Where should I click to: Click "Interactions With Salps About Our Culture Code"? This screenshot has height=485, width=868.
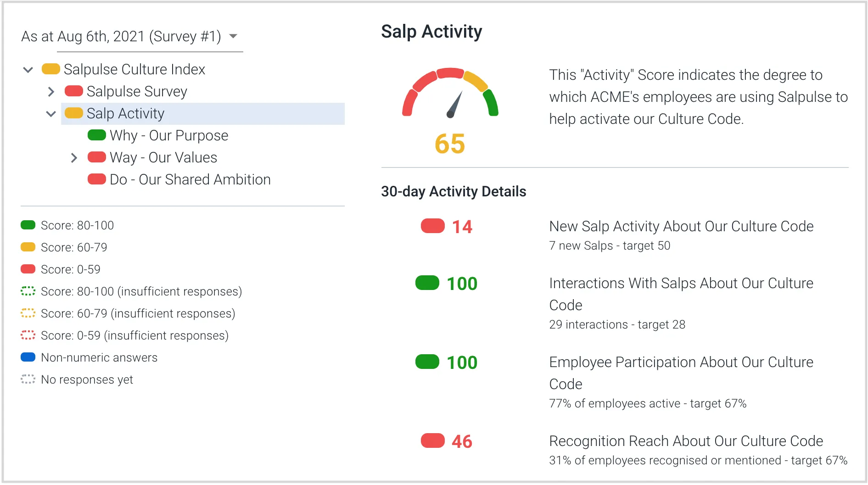click(x=681, y=294)
